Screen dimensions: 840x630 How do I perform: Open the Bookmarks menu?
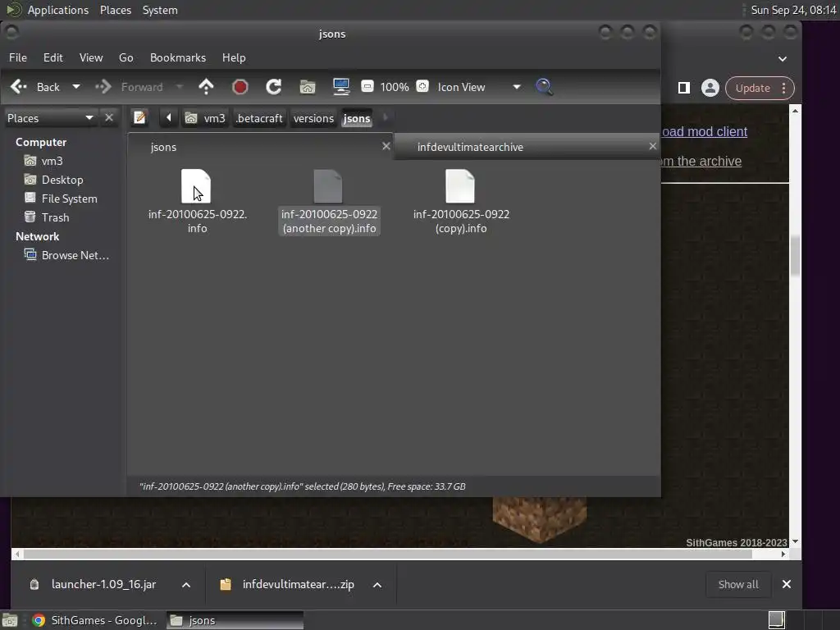(x=178, y=57)
